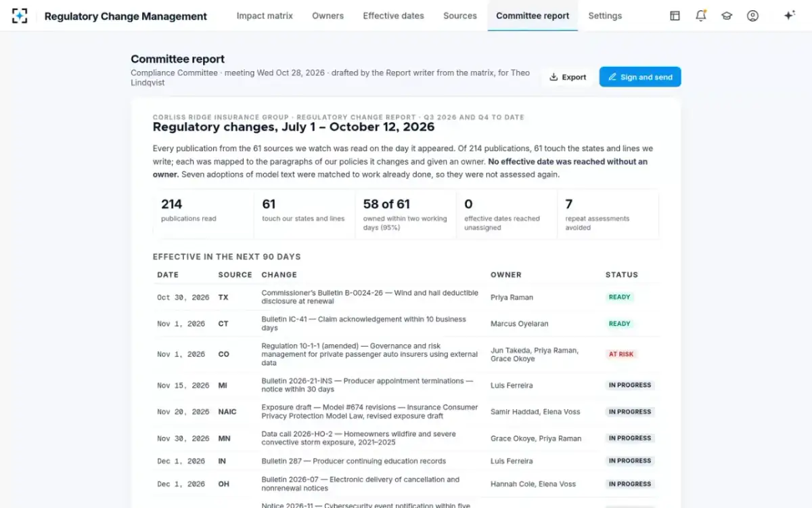Click the 58 of 61 owned stat

click(405, 214)
